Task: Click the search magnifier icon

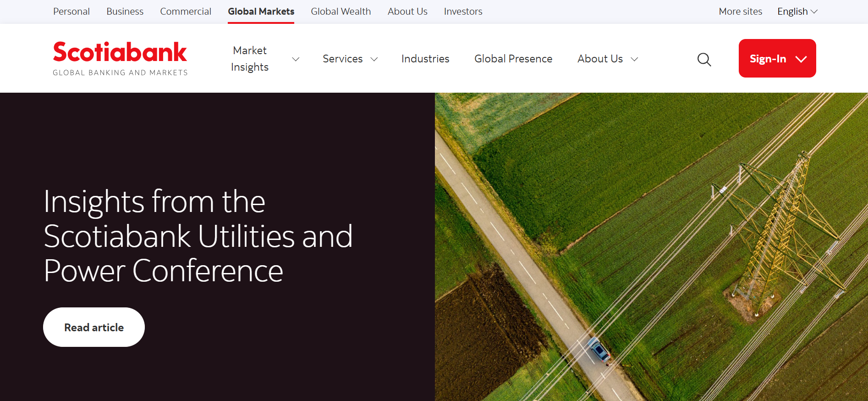Action: tap(704, 59)
